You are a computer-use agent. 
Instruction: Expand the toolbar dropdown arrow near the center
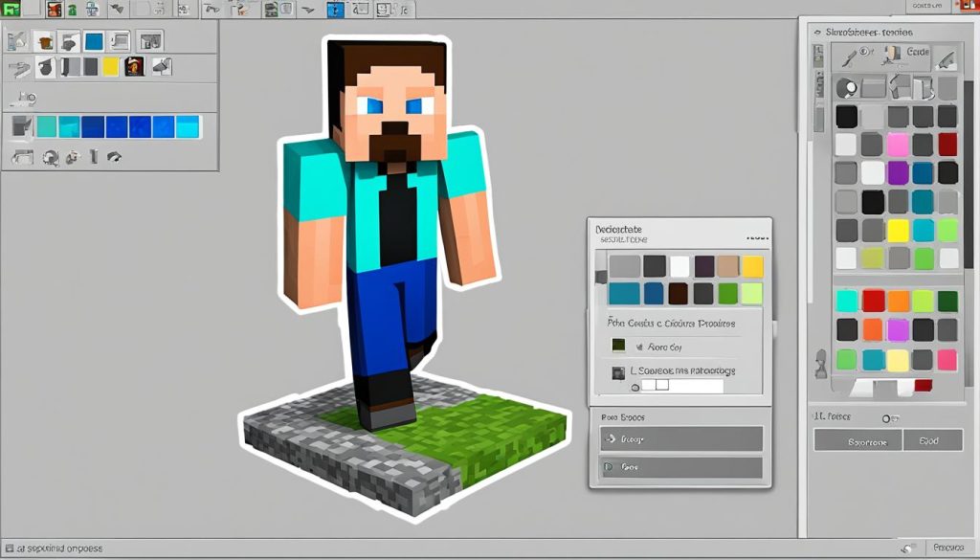tap(308, 11)
